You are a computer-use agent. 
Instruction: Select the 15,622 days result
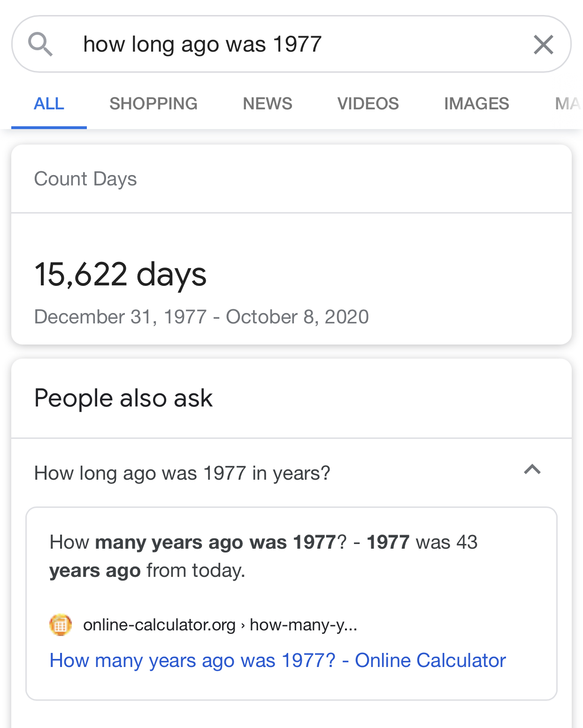click(x=121, y=274)
